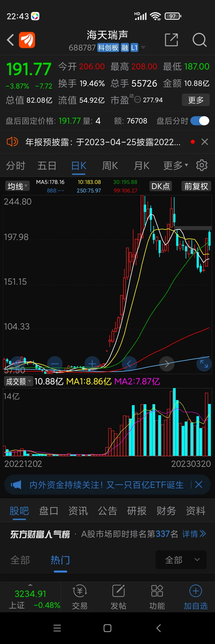This screenshot has width=215, height=644.
Task: Switch to 五日 chart tab
Action: pyautogui.click(x=47, y=166)
